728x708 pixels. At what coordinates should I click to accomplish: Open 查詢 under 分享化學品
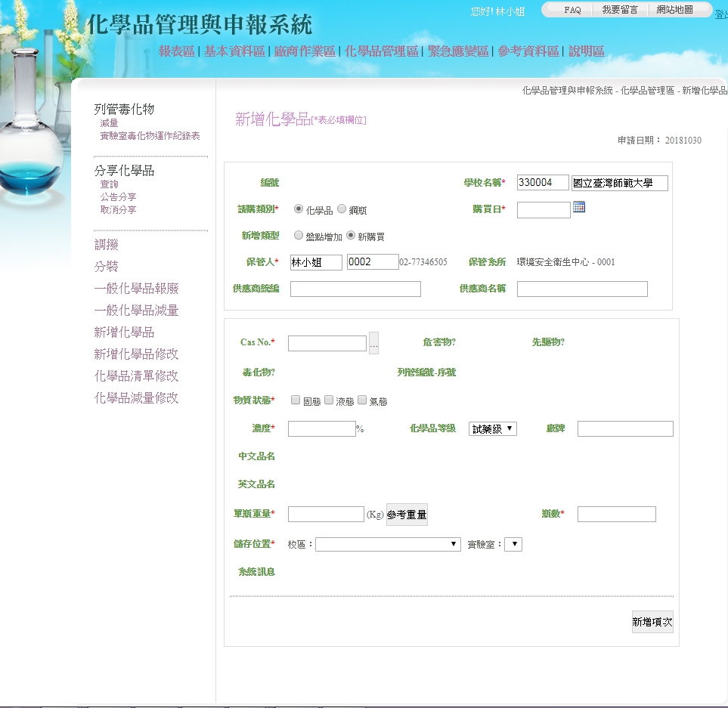(109, 184)
